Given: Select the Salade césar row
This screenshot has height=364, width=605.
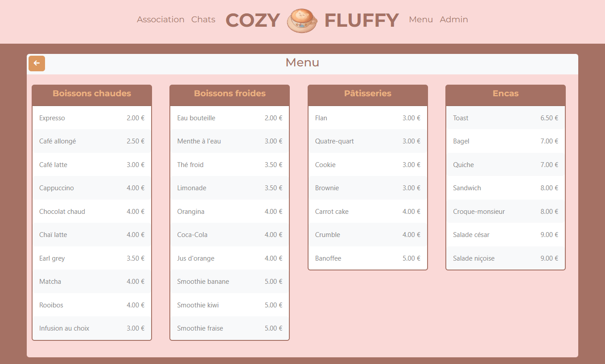Looking at the screenshot, I should click(x=506, y=235).
